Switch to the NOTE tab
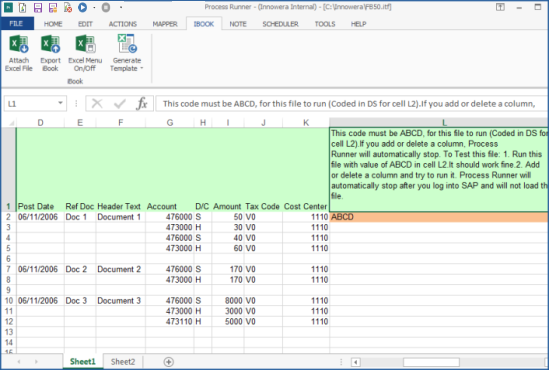The width and height of the screenshot is (549, 370). (238, 24)
